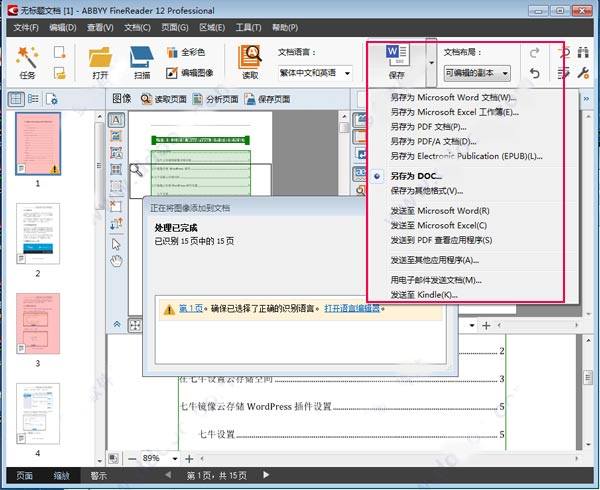Choose 发送到 PDF 查看应用程序(S)
This screenshot has width=600, height=490.
441,240
